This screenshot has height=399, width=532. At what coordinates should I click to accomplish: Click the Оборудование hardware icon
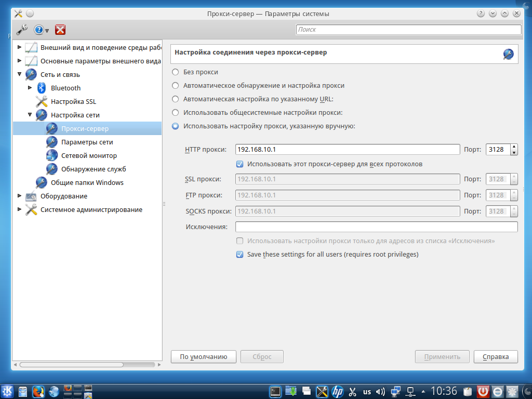(31, 196)
